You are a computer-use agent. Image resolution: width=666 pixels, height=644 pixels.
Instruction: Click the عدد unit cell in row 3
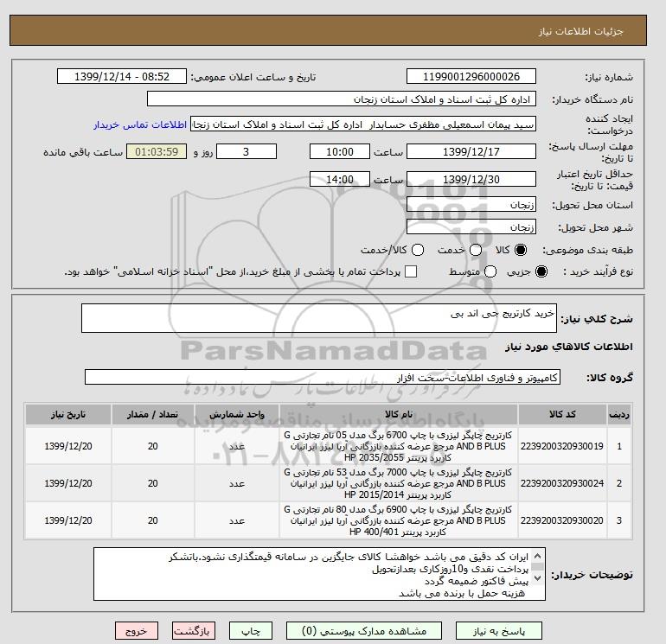click(x=237, y=520)
